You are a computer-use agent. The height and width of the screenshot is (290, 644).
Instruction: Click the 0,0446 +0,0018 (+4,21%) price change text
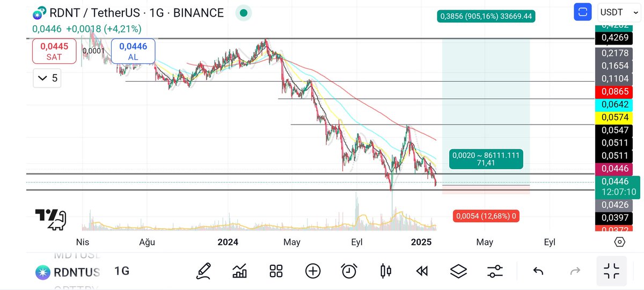87,28
